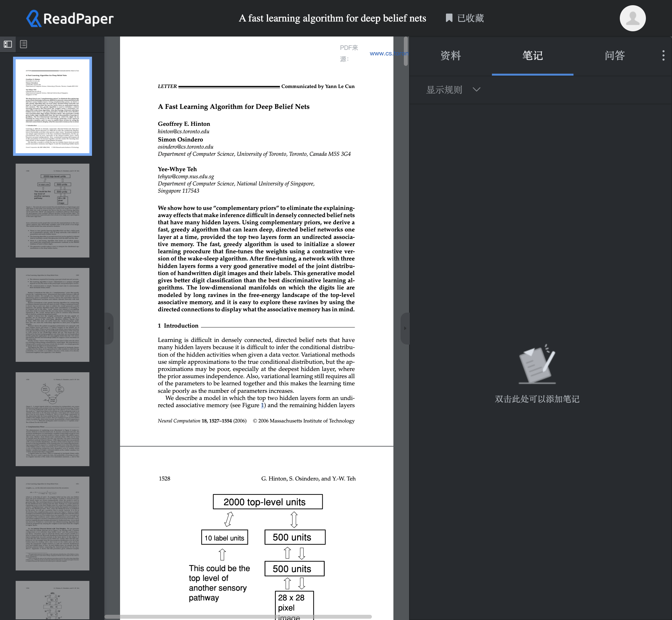Click the Figure 1 reference link in text
Viewport: 672px width, 620px height.
(262, 405)
